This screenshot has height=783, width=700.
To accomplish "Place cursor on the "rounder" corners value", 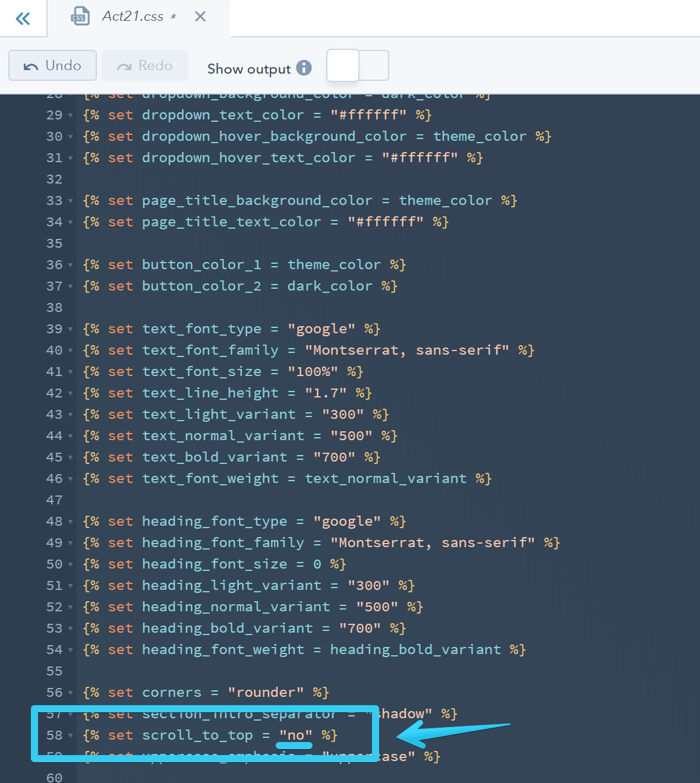I will [266, 692].
